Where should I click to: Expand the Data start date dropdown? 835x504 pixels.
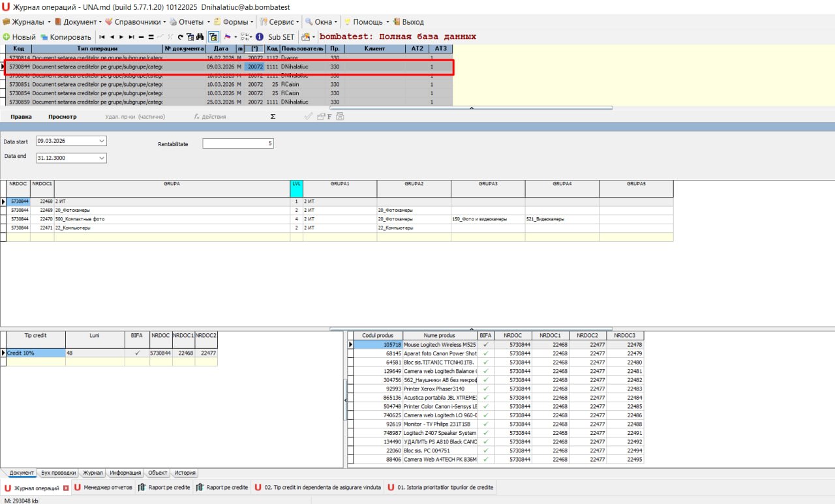tap(102, 141)
